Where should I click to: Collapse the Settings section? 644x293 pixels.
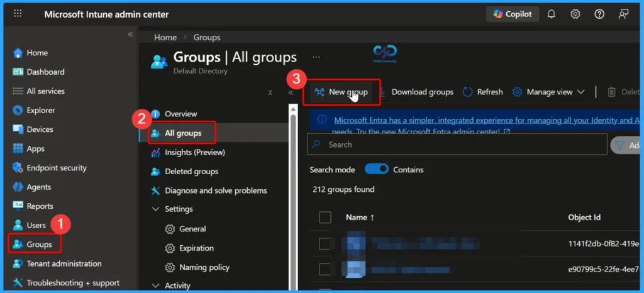click(x=155, y=209)
